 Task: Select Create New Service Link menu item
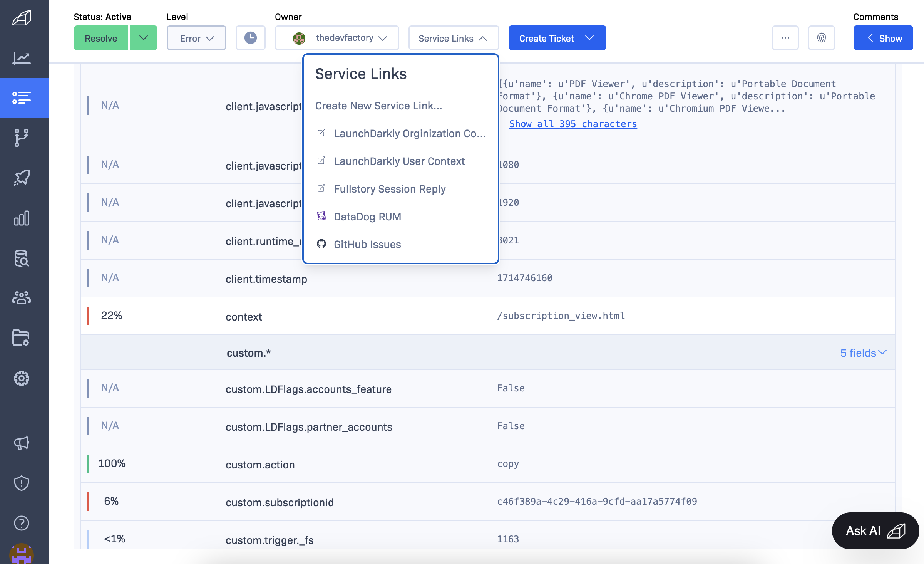379,106
